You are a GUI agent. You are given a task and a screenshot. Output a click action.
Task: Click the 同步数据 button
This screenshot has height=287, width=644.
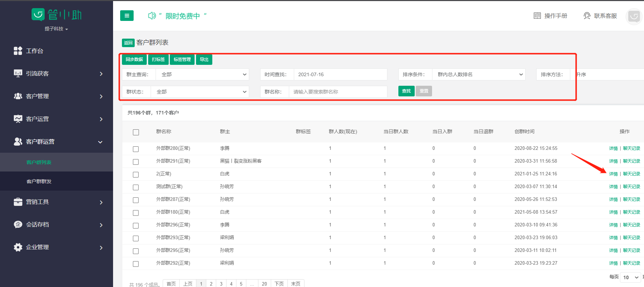(134, 60)
